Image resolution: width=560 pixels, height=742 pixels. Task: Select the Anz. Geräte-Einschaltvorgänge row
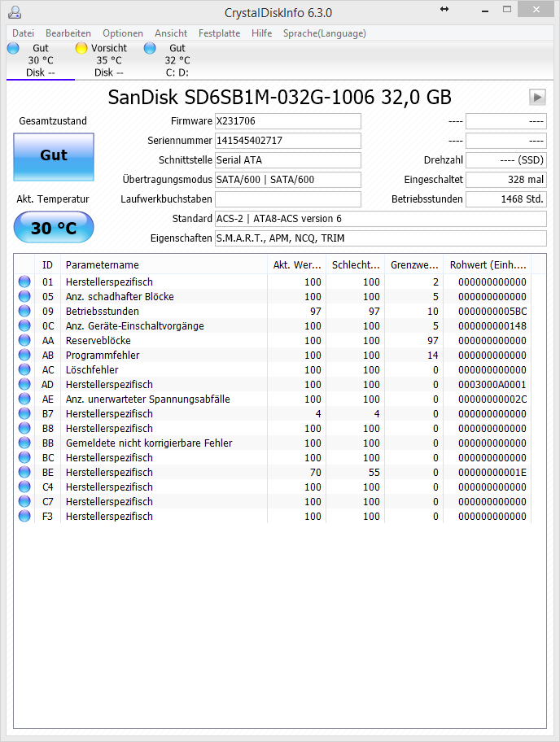(x=273, y=325)
